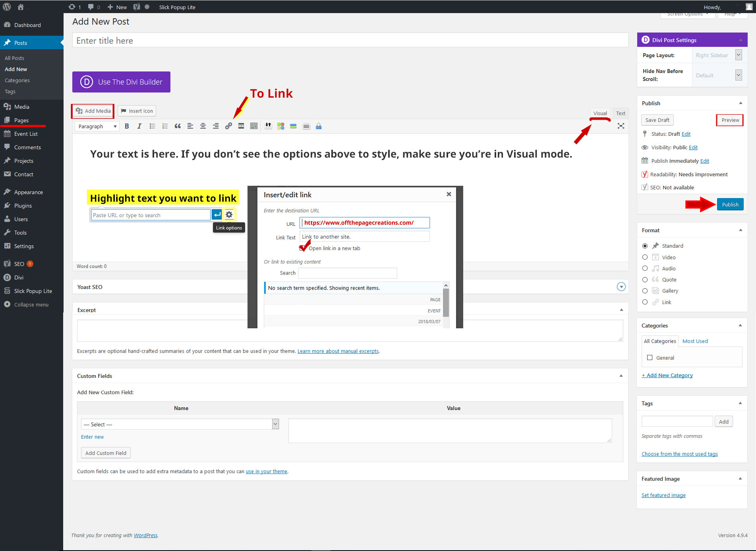Click the Link options gear icon
This screenshot has height=551, width=756.
[229, 215]
